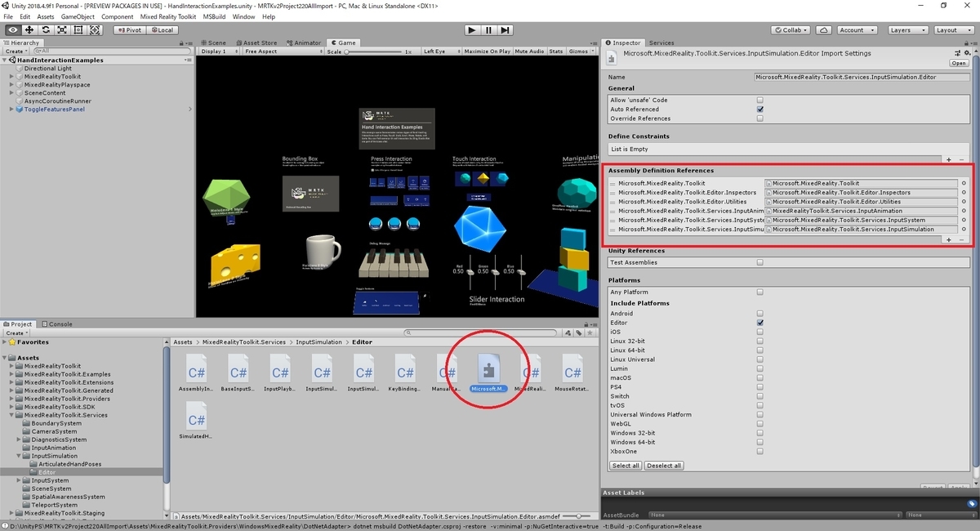Click the Select all button
The width and height of the screenshot is (980, 531).
coord(626,466)
